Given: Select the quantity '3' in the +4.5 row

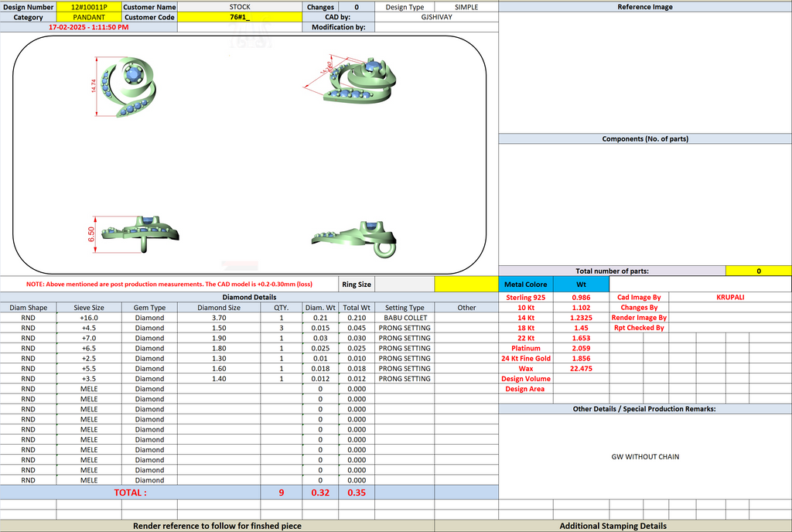Looking at the screenshot, I should pos(282,328).
